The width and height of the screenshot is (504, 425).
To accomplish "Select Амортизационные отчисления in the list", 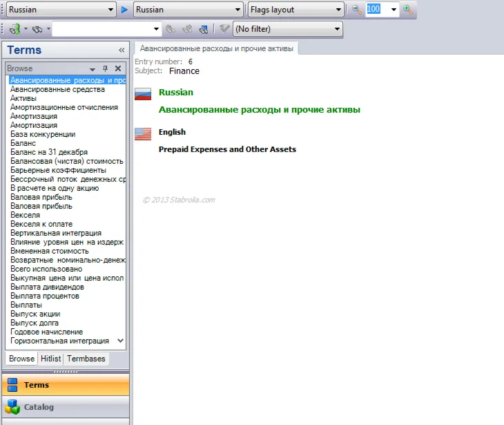I will (x=64, y=107).
